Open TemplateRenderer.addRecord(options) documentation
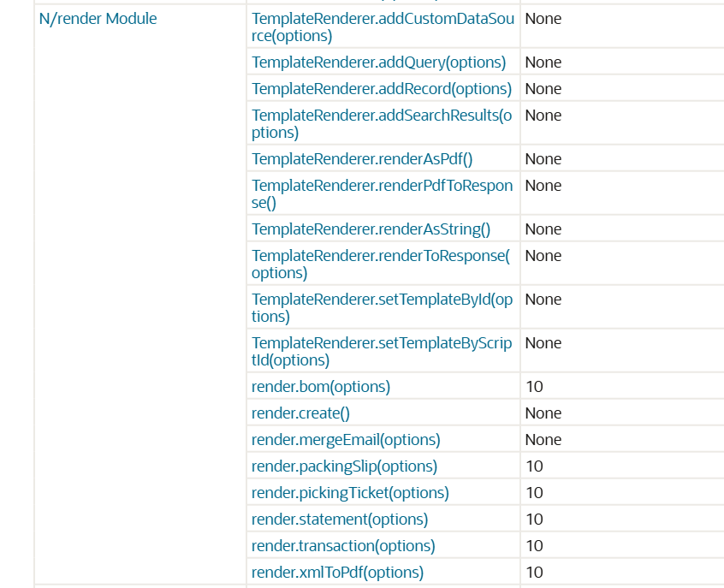724x588 pixels. pyautogui.click(x=381, y=89)
